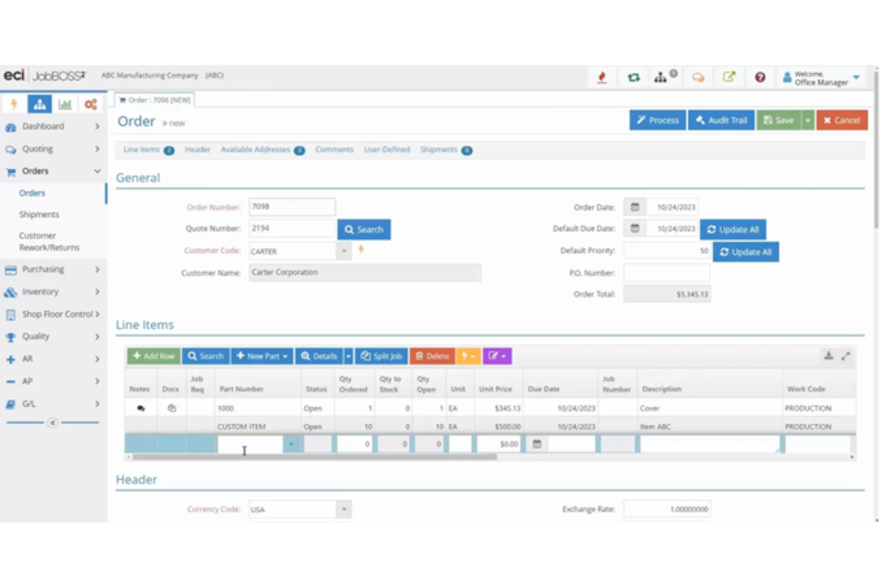Click the orange gears settings icon
Image resolution: width=882 pixels, height=588 pixels.
(91, 103)
